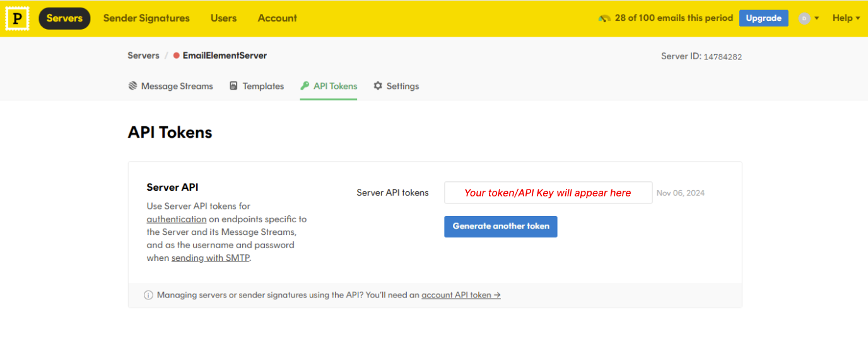
Task: Click the Postmark stamp logo
Action: click(x=18, y=18)
